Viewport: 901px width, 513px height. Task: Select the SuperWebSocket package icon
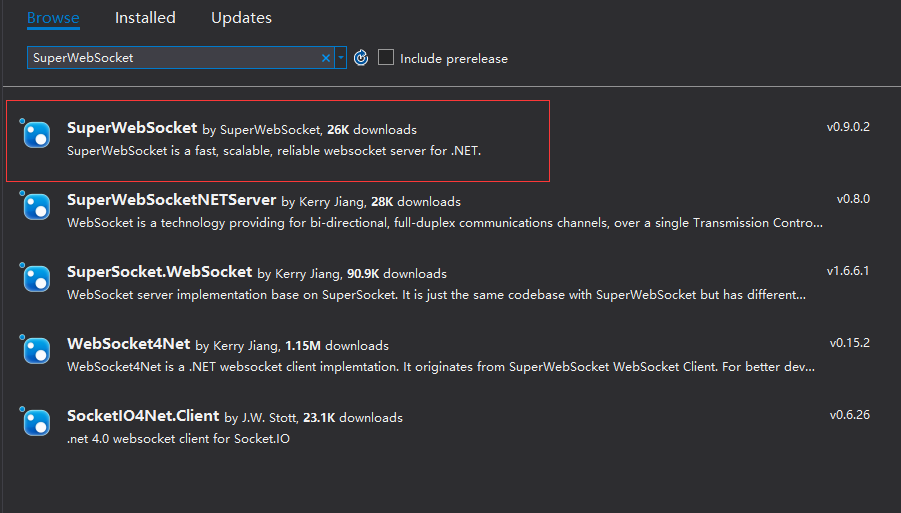[x=36, y=133]
